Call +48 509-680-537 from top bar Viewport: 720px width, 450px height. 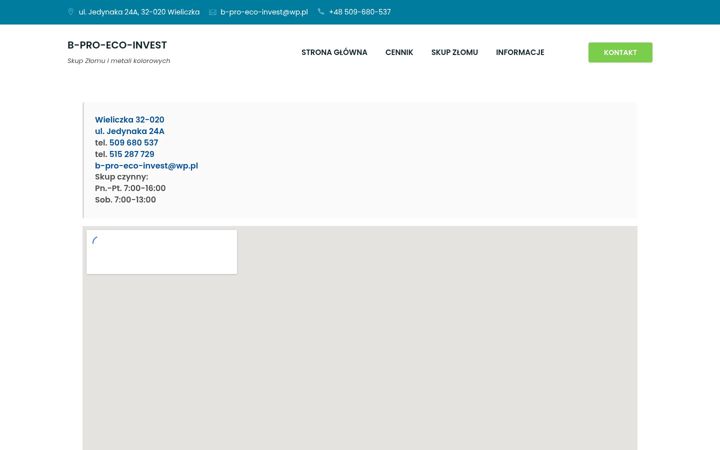[360, 12]
